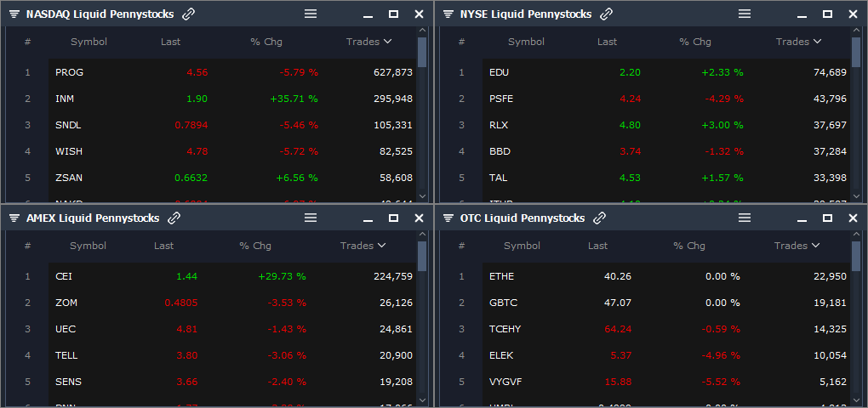Open the hamburger menu of AMEX Liquid Pennystocks panel
This screenshot has width=868, height=408.
[311, 218]
